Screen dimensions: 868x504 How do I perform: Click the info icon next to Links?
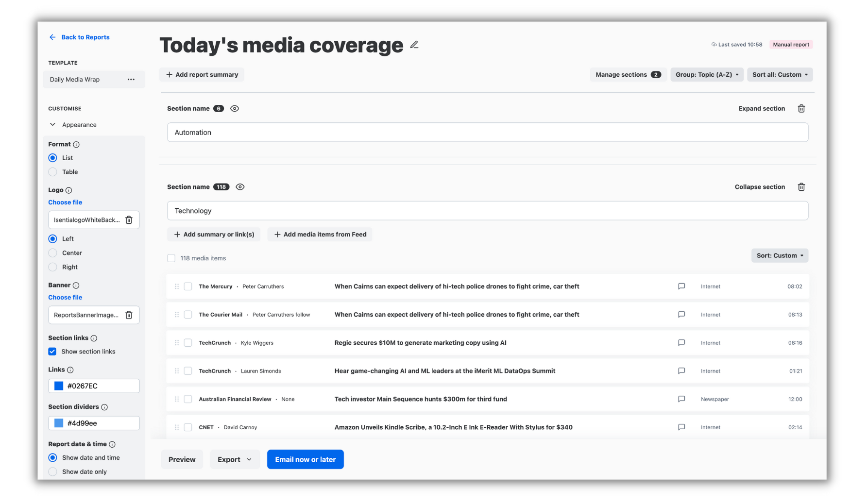point(70,370)
